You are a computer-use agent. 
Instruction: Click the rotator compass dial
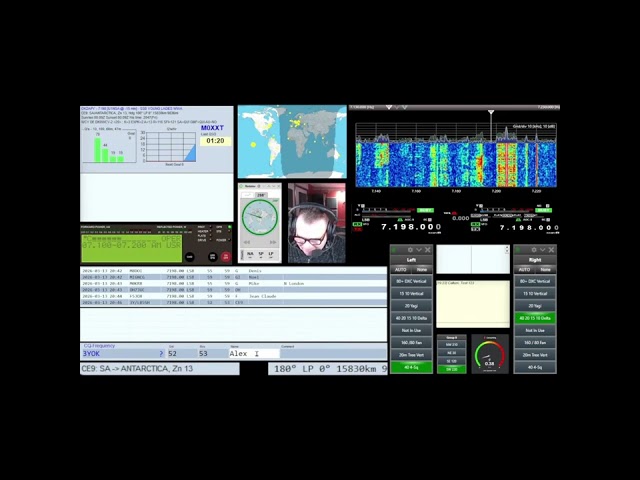coord(260,217)
